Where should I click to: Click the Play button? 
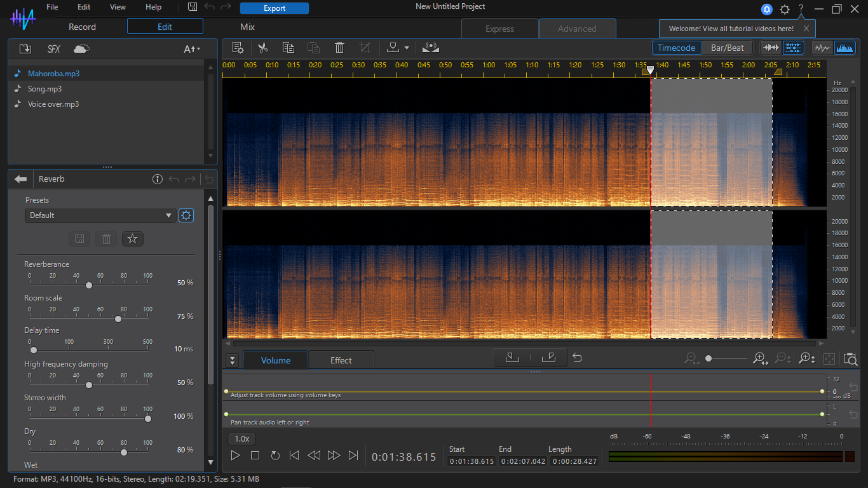pos(235,456)
